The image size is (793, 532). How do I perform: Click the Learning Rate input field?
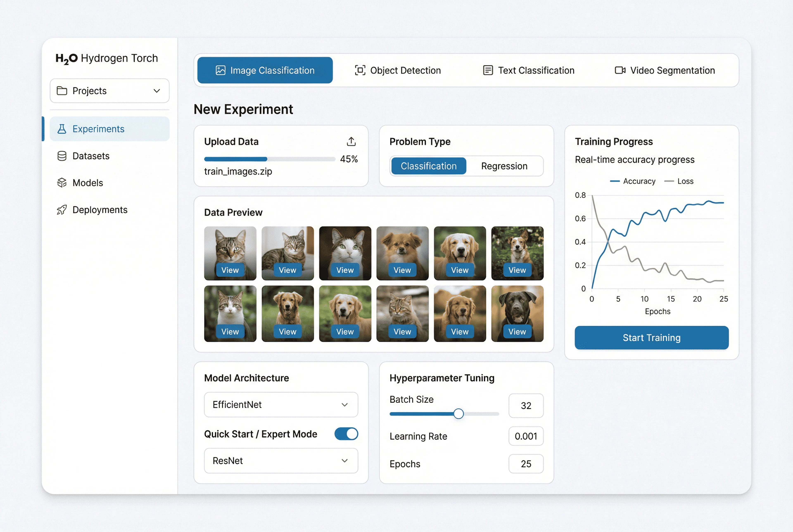526,436
